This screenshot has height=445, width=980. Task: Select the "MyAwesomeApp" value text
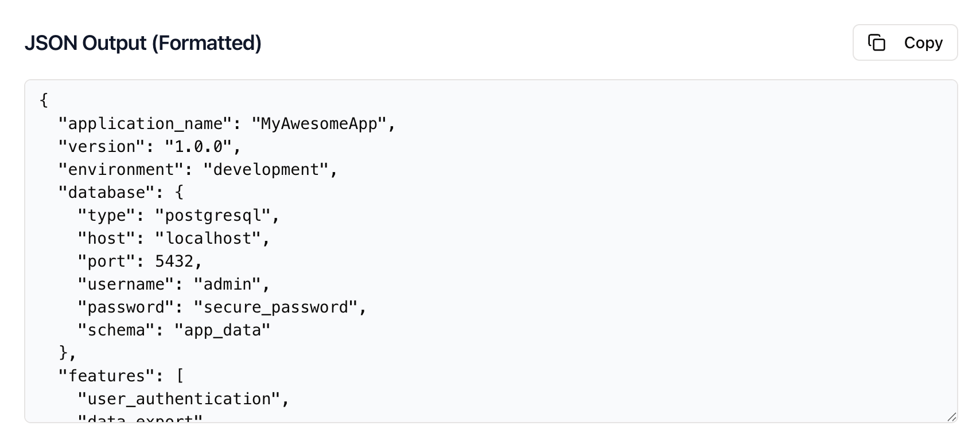click(x=321, y=123)
